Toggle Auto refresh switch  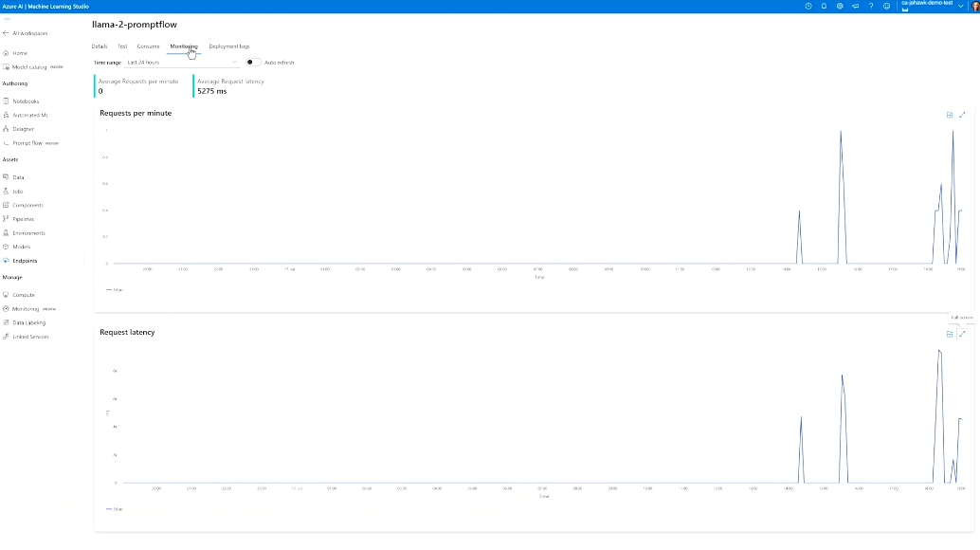[253, 63]
